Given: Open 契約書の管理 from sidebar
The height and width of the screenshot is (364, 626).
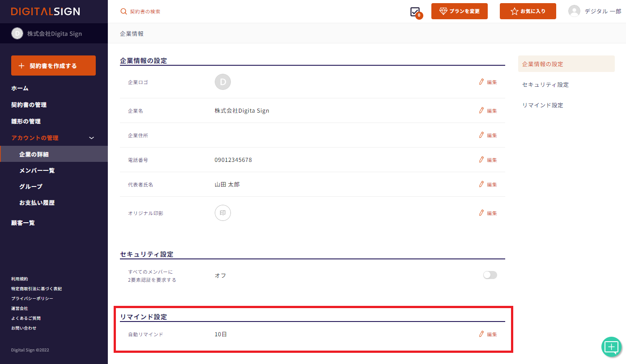Looking at the screenshot, I should (x=29, y=105).
